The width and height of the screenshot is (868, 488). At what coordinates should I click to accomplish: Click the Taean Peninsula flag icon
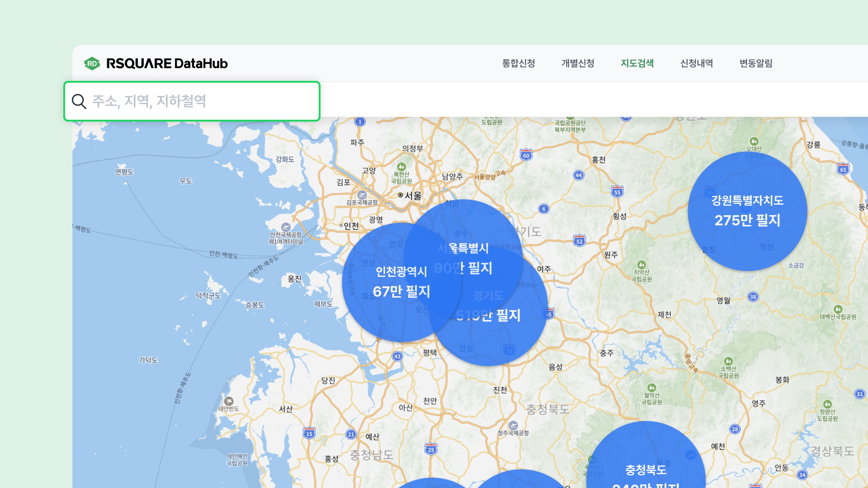click(229, 401)
